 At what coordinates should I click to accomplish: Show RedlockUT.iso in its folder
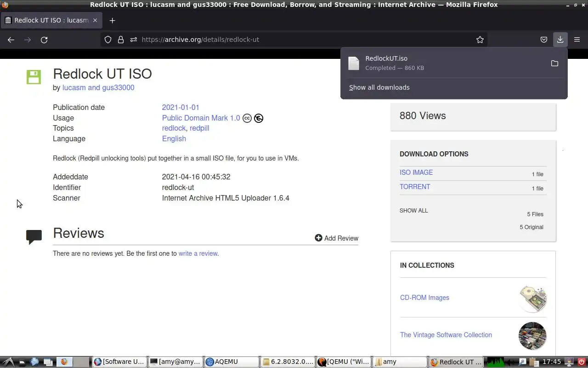click(554, 63)
